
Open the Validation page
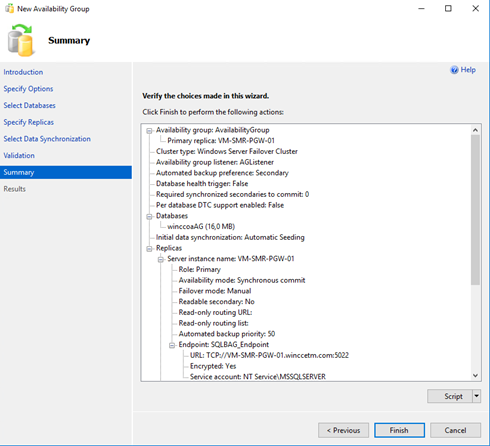(19, 155)
